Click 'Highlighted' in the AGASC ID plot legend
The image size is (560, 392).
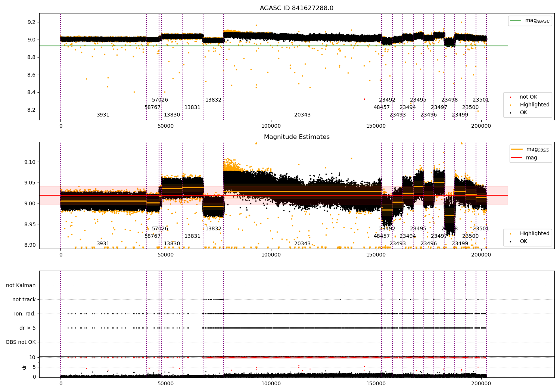[x=534, y=105]
